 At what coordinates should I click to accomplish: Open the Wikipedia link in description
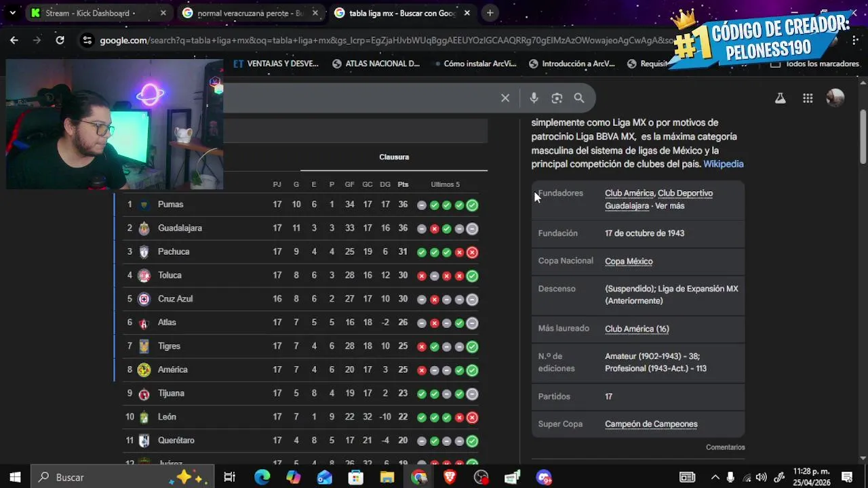point(724,164)
